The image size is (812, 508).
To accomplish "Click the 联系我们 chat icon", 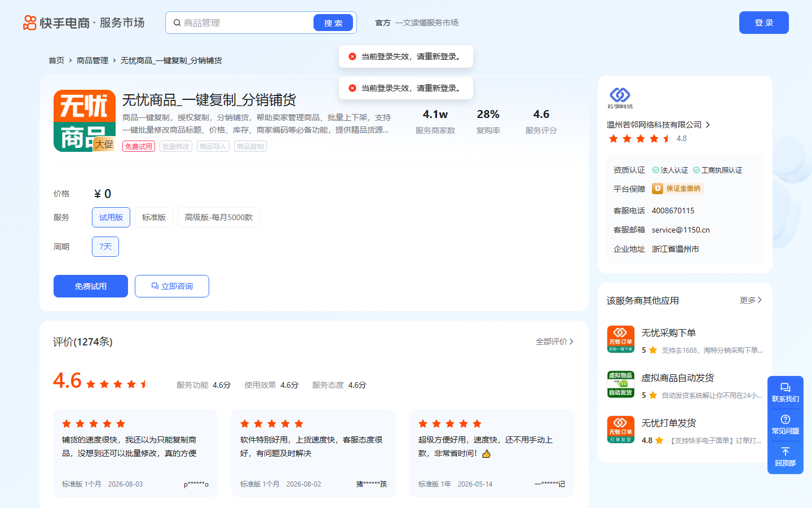I will tap(785, 387).
